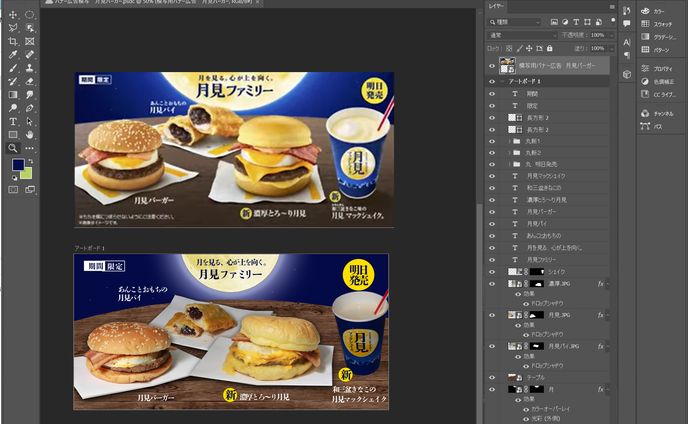This screenshot has width=688, height=424.
Task: Lock image pixels brush icon
Action: (520, 49)
